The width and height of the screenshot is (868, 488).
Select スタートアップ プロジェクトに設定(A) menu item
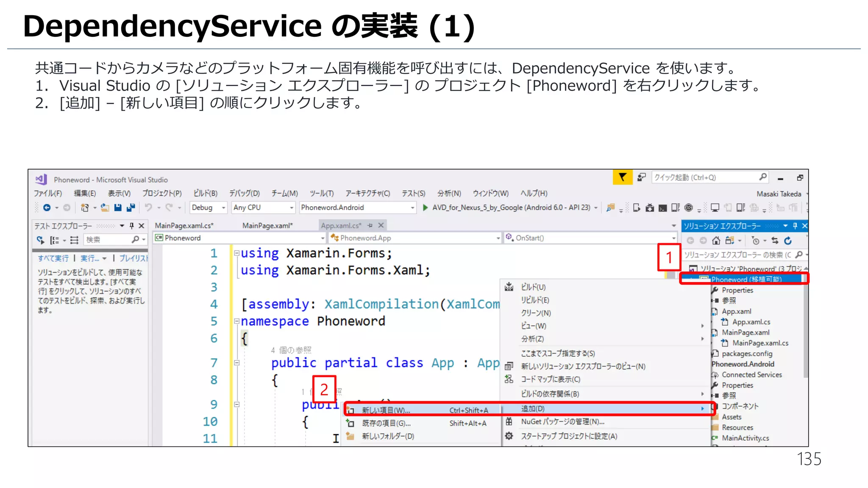coord(606,436)
